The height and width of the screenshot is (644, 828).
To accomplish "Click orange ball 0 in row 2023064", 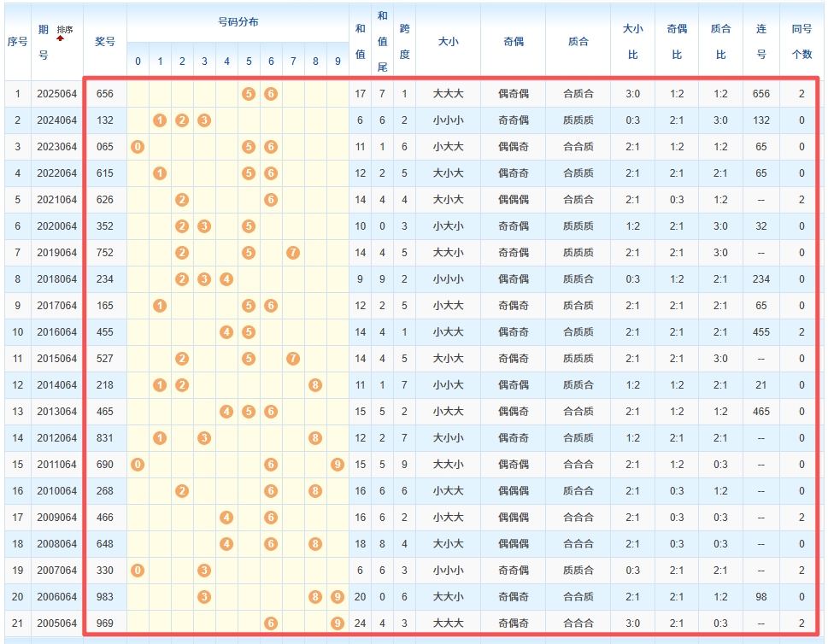I will pyautogui.click(x=138, y=147).
